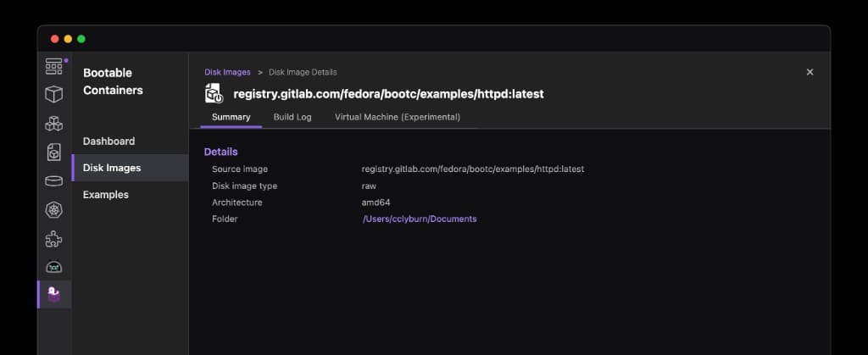Go to Dashboard in Bootable Containers menu

[109, 141]
